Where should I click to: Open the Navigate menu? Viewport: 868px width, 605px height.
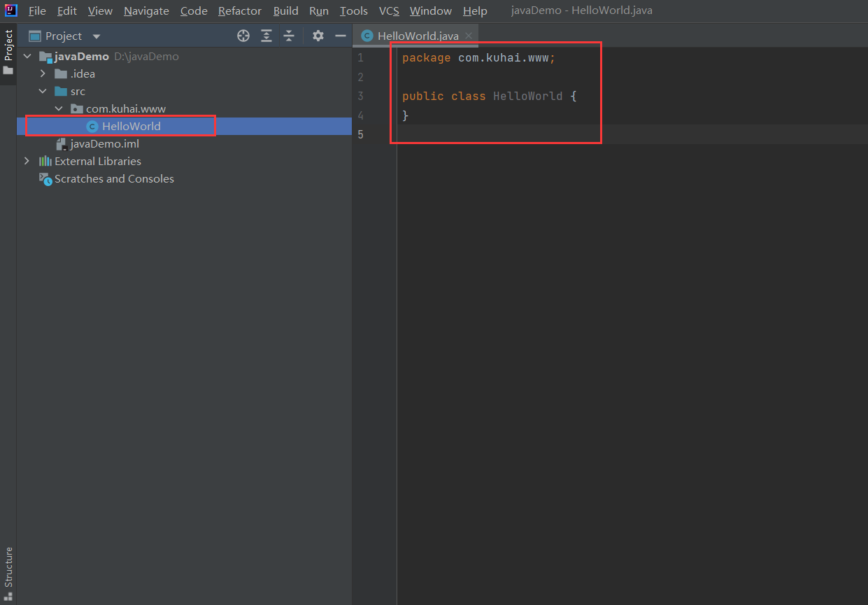pyautogui.click(x=146, y=11)
